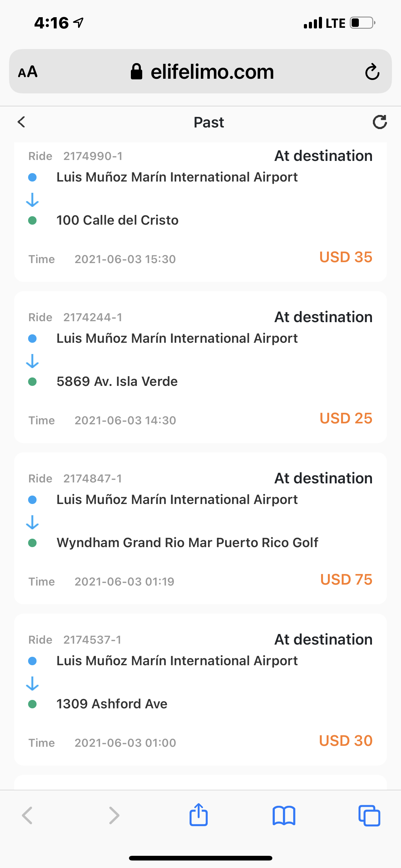
Task: Go back in Safari history
Action: (27, 816)
